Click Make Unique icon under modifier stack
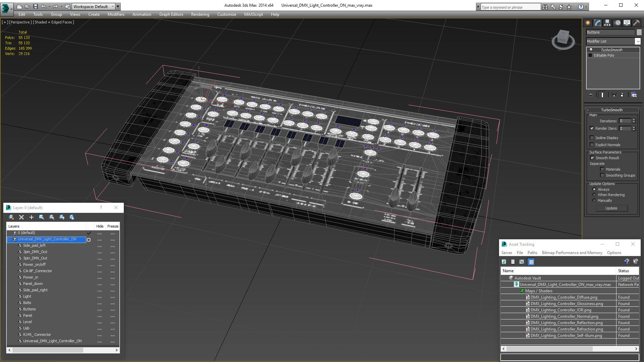Viewport: 644px width, 362px height. pyautogui.click(x=614, y=95)
